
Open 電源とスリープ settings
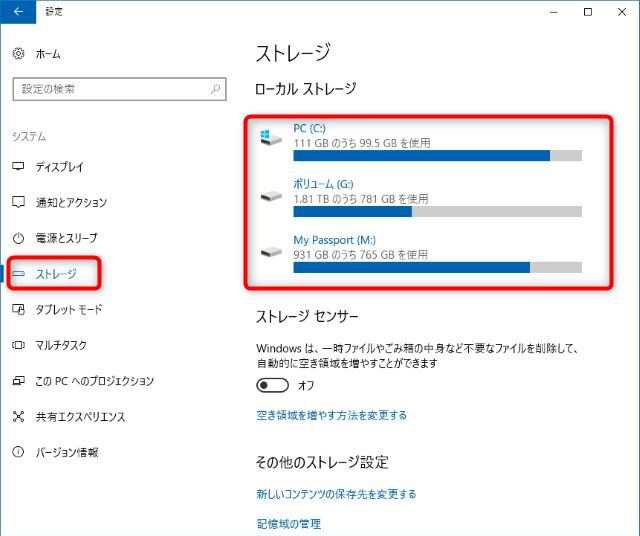[67, 238]
